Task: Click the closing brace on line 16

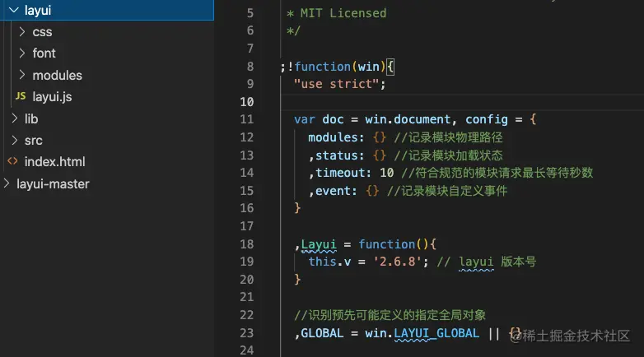Action: [x=297, y=208]
